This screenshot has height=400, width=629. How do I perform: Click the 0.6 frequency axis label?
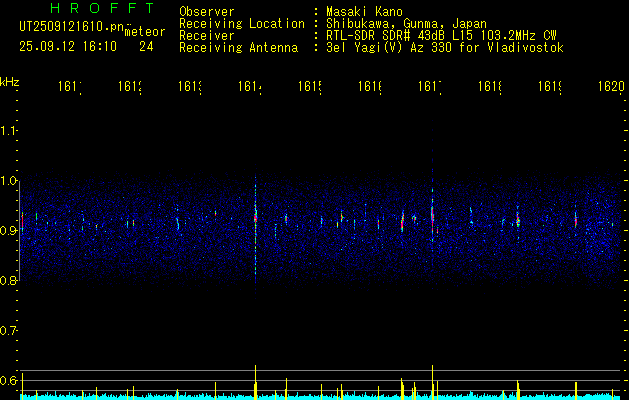pos(8,380)
